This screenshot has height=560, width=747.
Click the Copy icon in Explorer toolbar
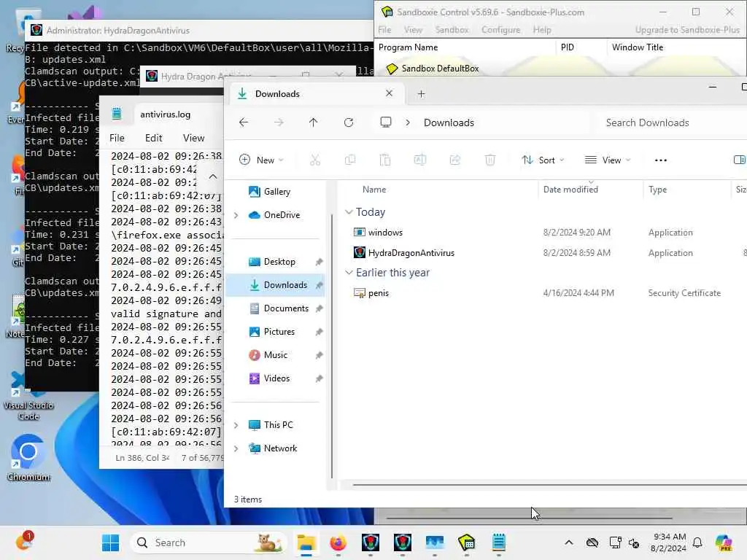(x=350, y=160)
